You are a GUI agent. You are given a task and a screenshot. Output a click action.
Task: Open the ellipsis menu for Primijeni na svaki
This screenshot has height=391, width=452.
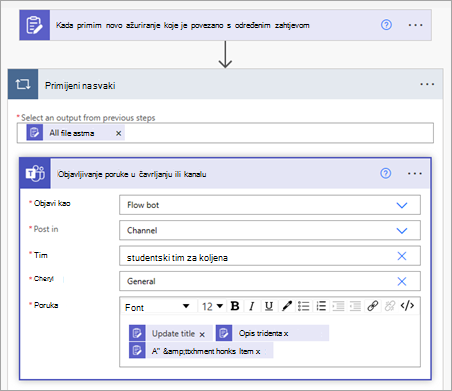click(x=427, y=84)
